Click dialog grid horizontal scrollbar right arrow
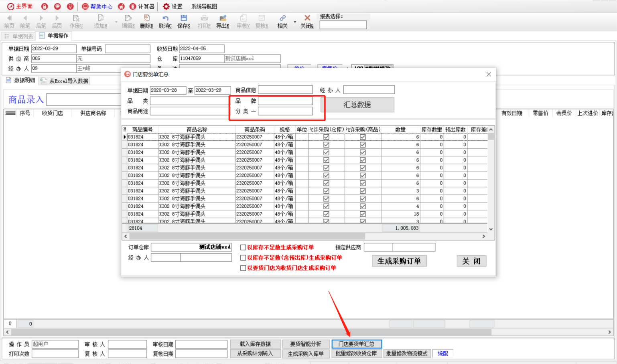Image resolution: width=617 pixels, height=364 pixels. tap(484, 237)
